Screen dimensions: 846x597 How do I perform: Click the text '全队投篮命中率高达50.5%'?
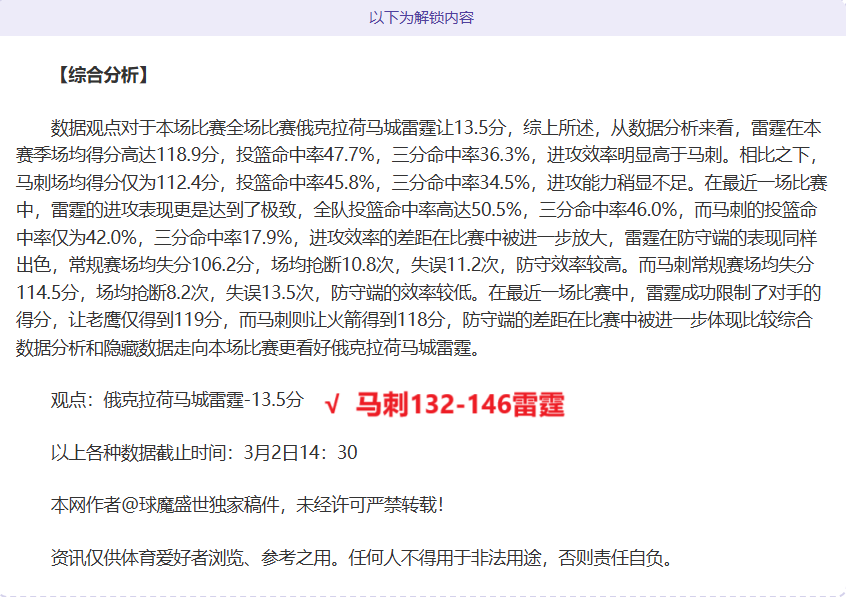[417, 210]
